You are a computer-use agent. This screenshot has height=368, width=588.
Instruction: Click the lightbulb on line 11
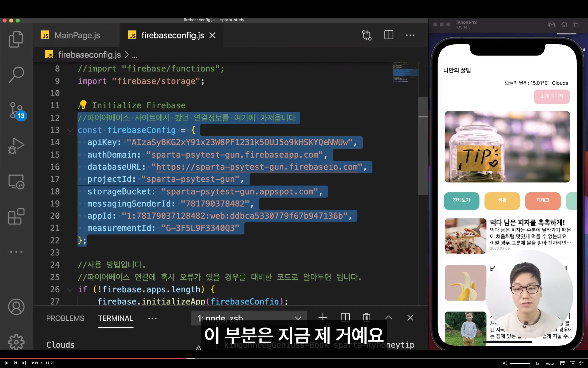coord(83,104)
